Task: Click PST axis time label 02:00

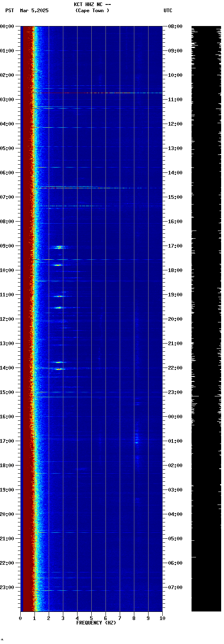Action: coord(7,75)
